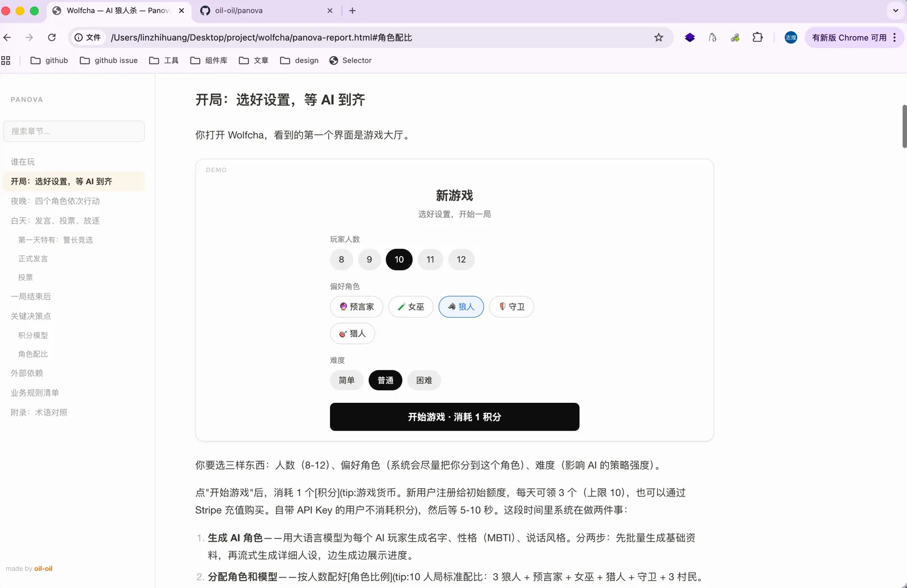
Task: Reload the current page
Action: tap(52, 37)
